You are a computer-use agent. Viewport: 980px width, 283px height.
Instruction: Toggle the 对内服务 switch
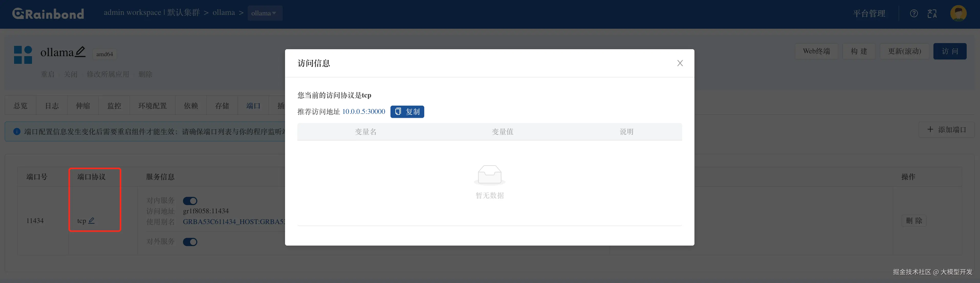click(x=190, y=201)
